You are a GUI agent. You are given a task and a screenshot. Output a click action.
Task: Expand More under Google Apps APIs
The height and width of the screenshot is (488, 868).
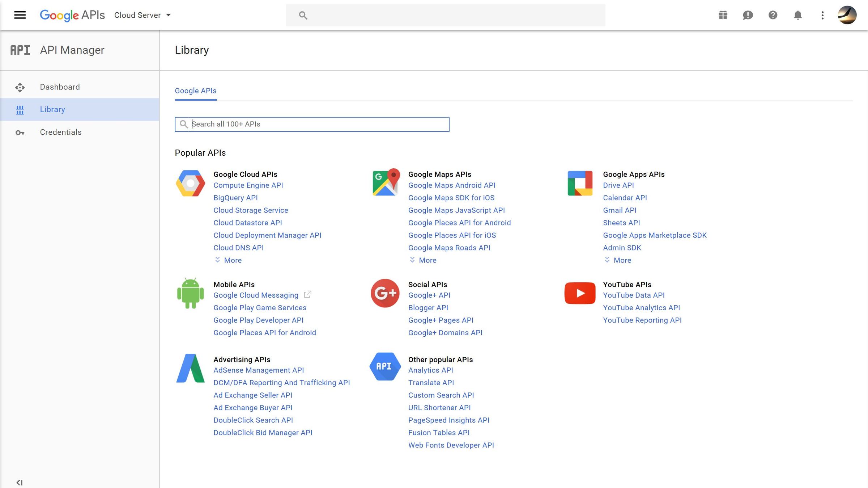[618, 260]
